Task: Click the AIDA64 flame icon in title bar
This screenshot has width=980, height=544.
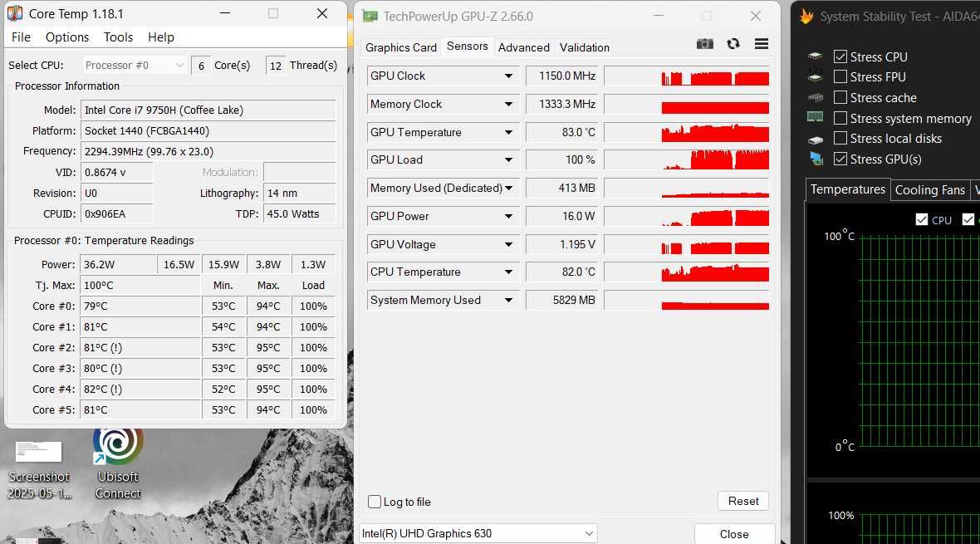Action: point(806,17)
